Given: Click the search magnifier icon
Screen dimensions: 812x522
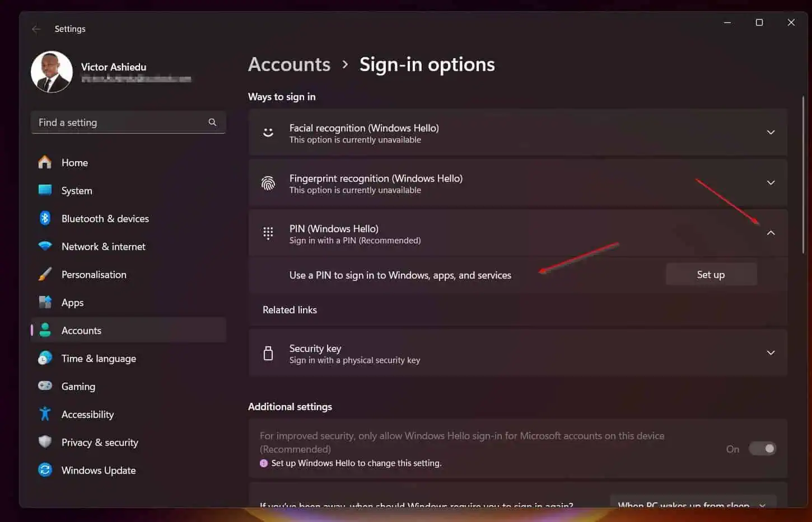Looking at the screenshot, I should coord(212,122).
